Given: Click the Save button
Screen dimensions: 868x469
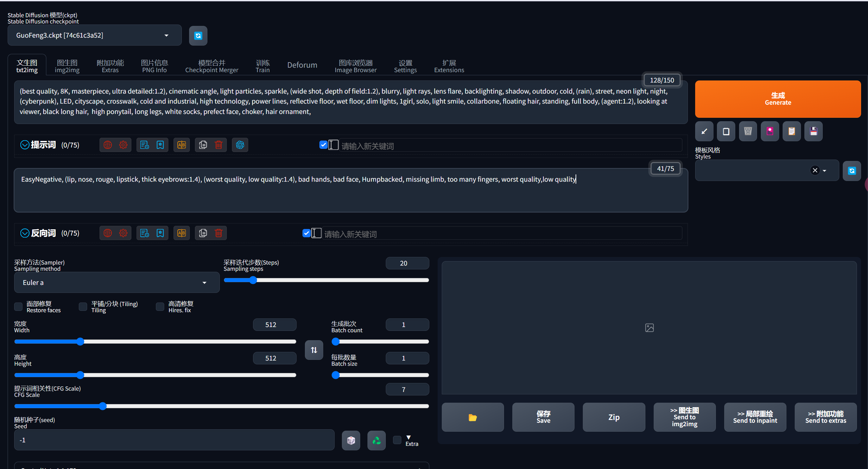Looking at the screenshot, I should (x=543, y=417).
